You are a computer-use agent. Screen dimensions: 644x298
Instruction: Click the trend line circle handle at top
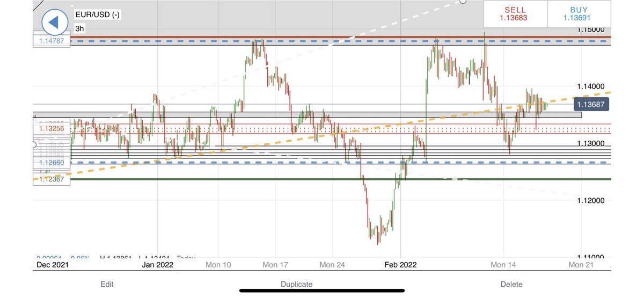(x=464, y=2)
